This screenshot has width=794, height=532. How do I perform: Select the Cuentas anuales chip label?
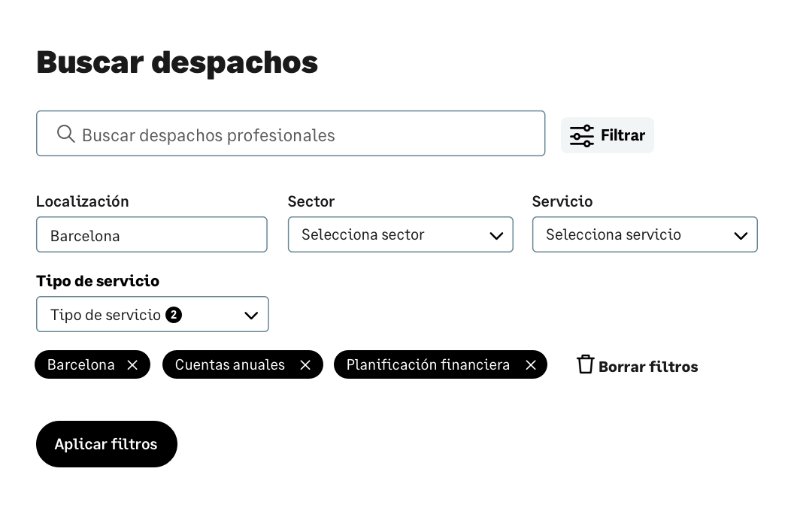(230, 364)
